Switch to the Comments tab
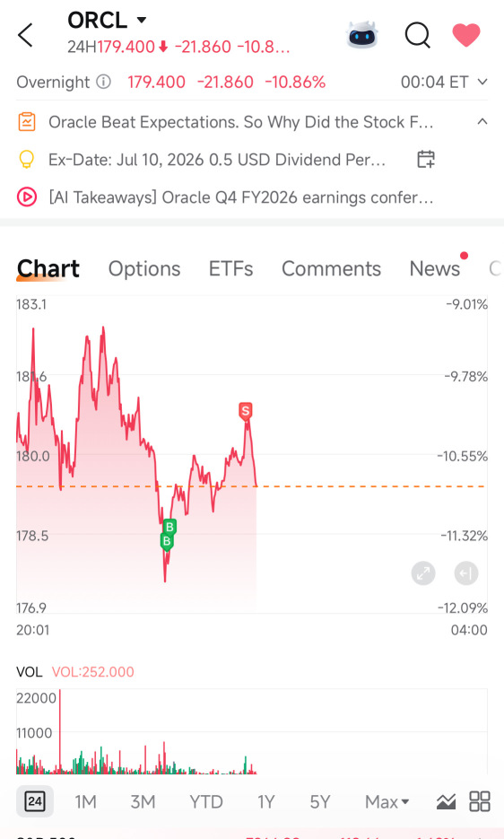The height and width of the screenshot is (839, 504). [x=331, y=268]
